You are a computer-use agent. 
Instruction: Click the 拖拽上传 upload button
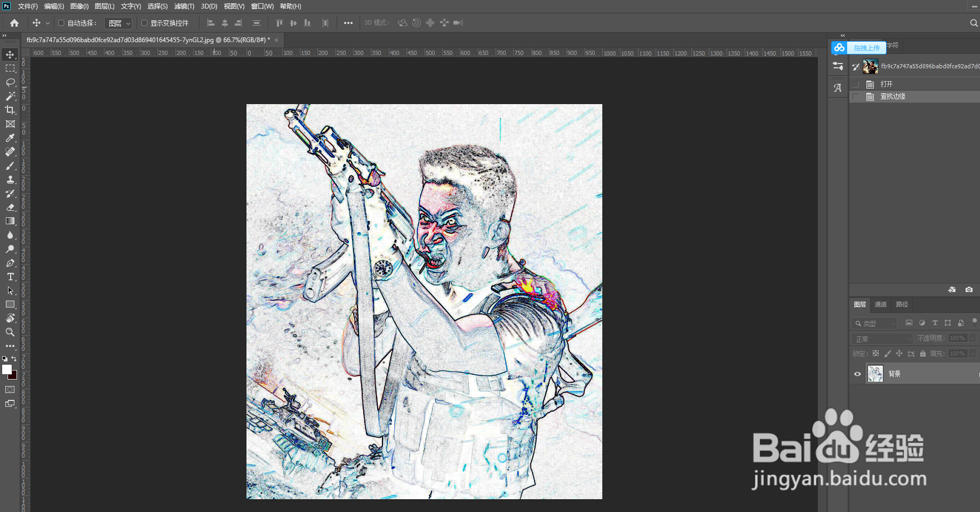point(858,48)
